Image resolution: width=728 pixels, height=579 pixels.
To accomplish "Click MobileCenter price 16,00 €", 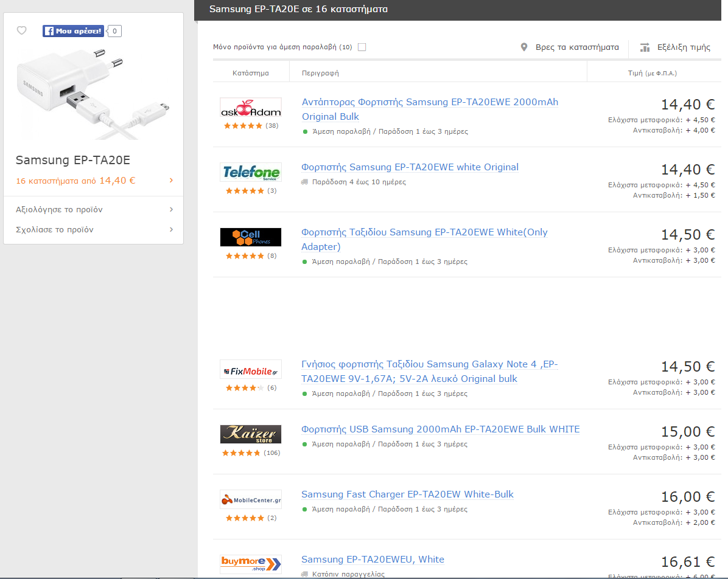I will [x=688, y=496].
